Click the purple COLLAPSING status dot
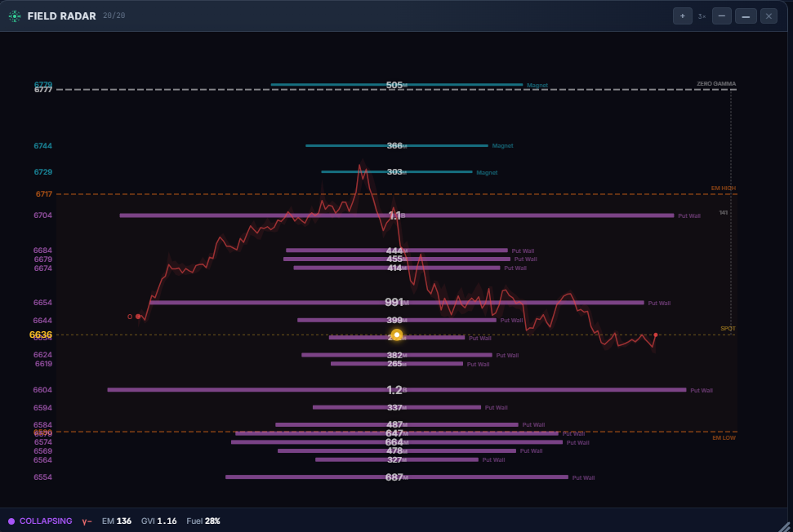The height and width of the screenshot is (532, 793). [10, 521]
